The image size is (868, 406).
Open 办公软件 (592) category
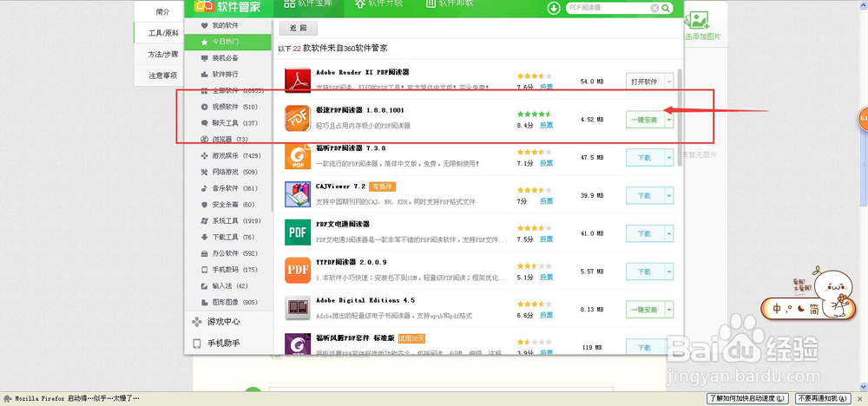(x=228, y=253)
